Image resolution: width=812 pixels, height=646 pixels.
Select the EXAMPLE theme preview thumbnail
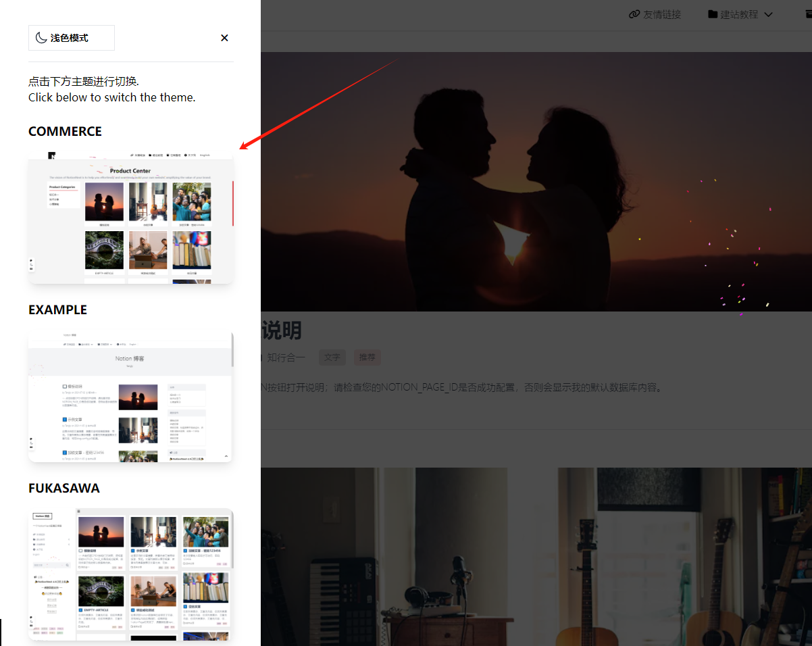[x=131, y=397]
